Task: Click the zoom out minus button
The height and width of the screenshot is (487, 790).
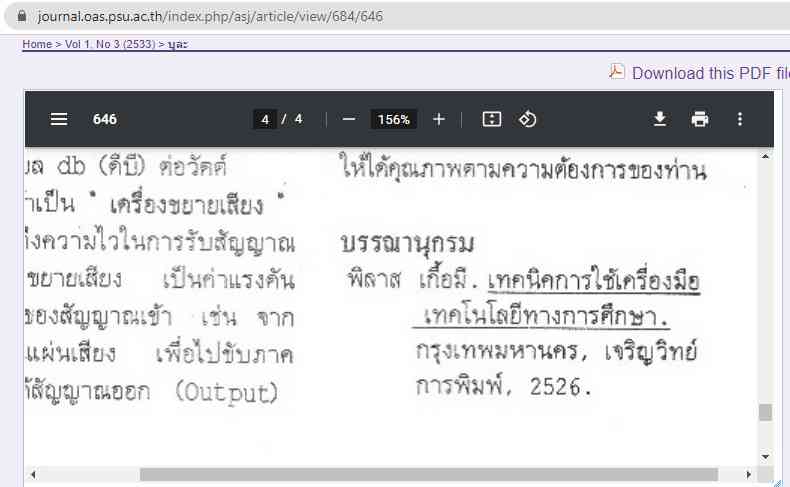Action: pyautogui.click(x=349, y=119)
